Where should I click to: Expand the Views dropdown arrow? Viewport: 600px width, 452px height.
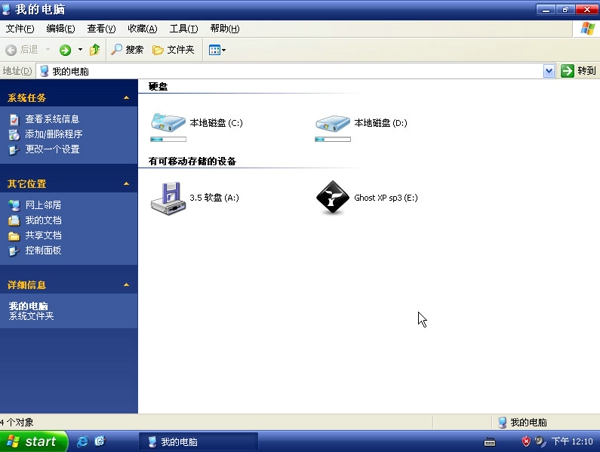point(224,50)
